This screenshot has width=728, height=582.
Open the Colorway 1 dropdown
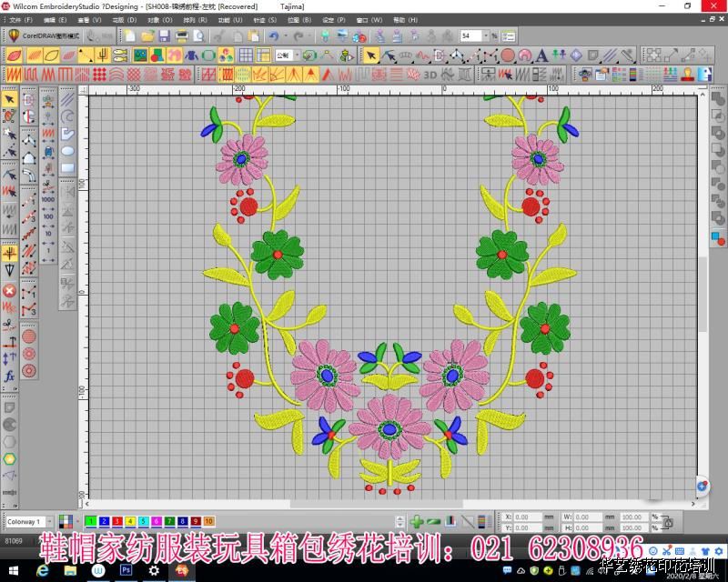pos(49,522)
